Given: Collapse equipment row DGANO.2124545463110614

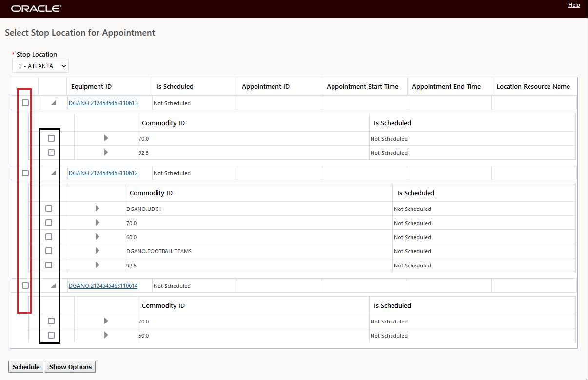Looking at the screenshot, I should [x=54, y=285].
